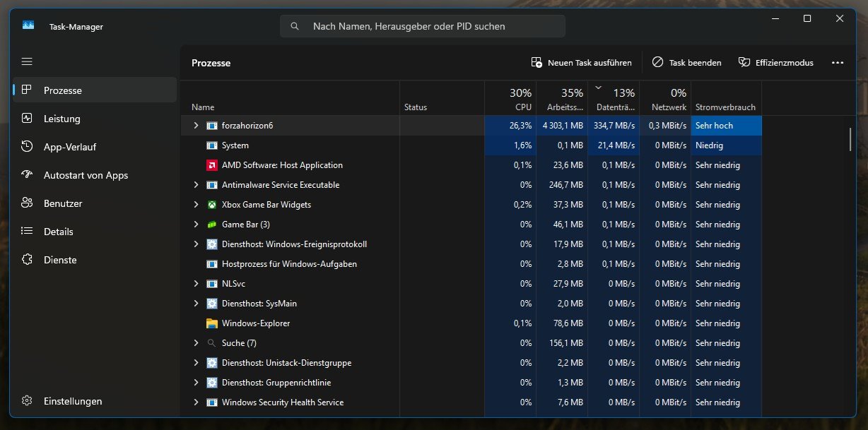Screen dimensions: 868x430
Task: Open App-Verlauf history icon
Action: pyautogui.click(x=27, y=147)
